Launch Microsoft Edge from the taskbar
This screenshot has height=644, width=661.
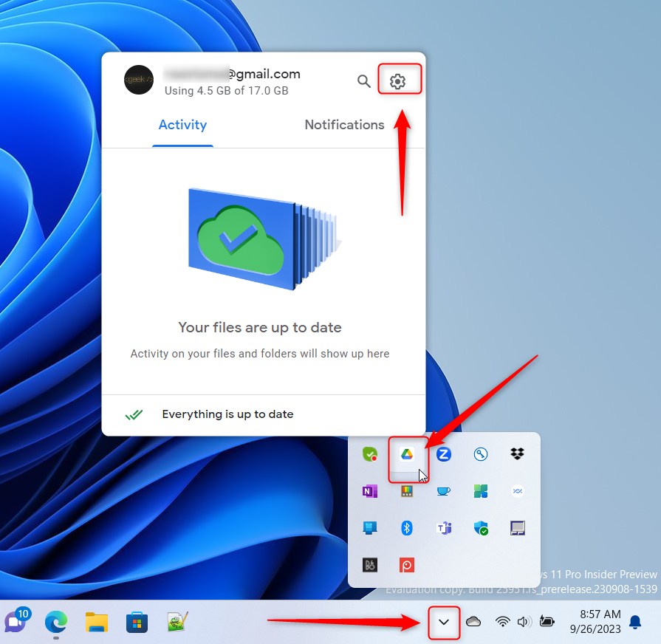[56, 622]
